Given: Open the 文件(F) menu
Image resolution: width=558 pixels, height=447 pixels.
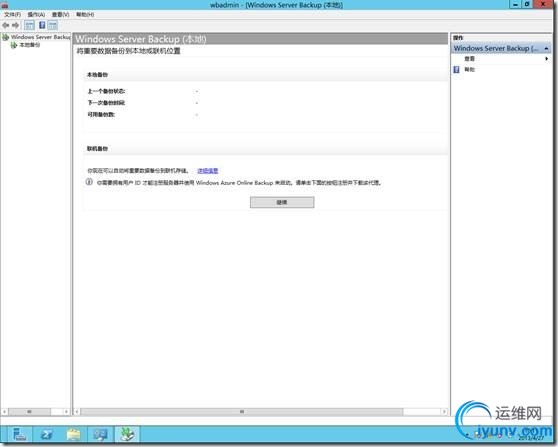Looking at the screenshot, I should click(12, 15).
